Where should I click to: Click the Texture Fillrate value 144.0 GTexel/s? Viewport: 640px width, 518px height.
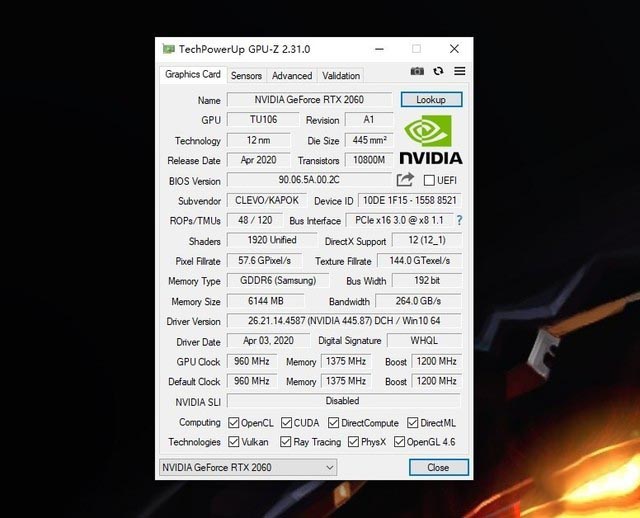pos(420,260)
